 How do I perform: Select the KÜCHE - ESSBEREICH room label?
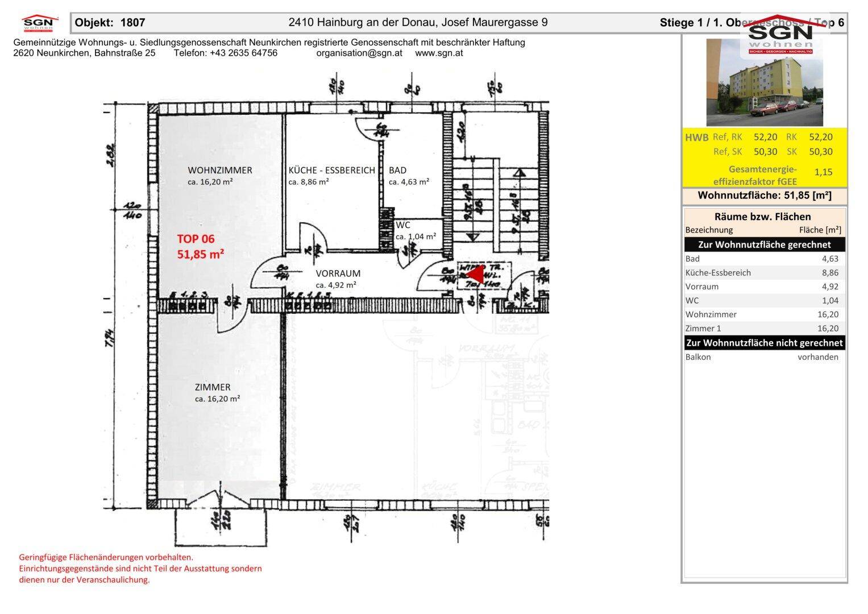[331, 170]
